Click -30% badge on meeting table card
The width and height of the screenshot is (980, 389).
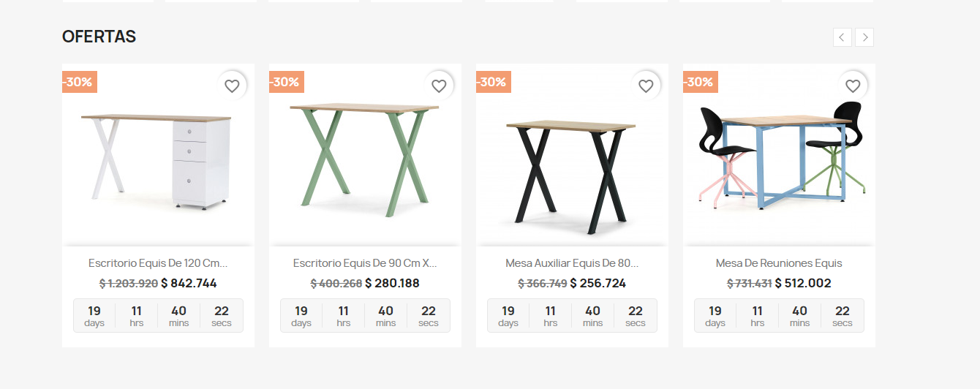pos(701,82)
